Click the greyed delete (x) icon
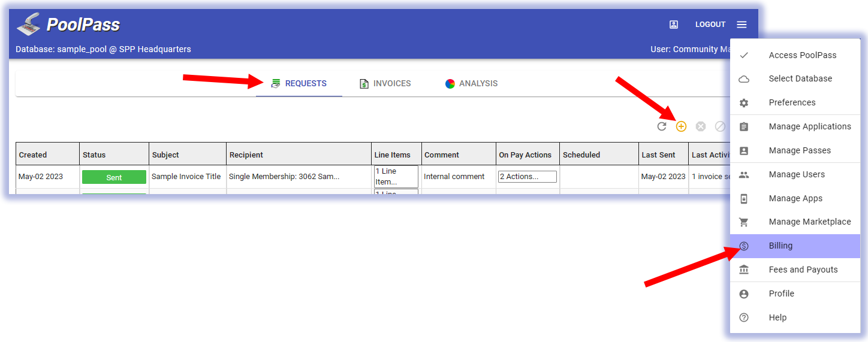This screenshot has width=868, height=342. [701, 126]
